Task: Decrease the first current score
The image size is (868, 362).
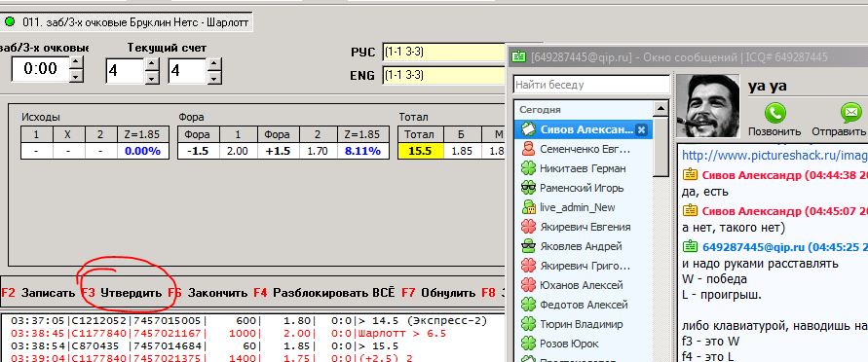Action: pos(152,78)
